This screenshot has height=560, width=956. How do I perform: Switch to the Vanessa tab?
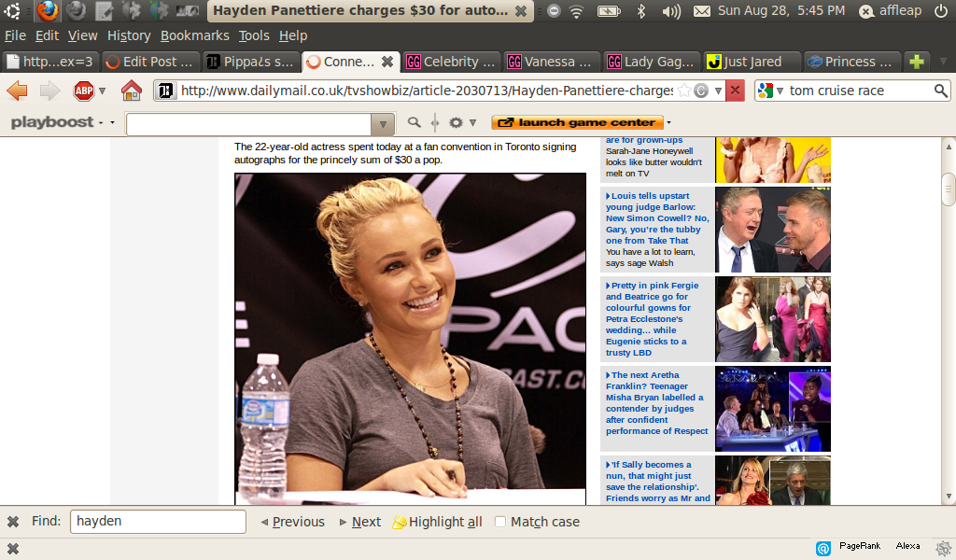pos(551,62)
